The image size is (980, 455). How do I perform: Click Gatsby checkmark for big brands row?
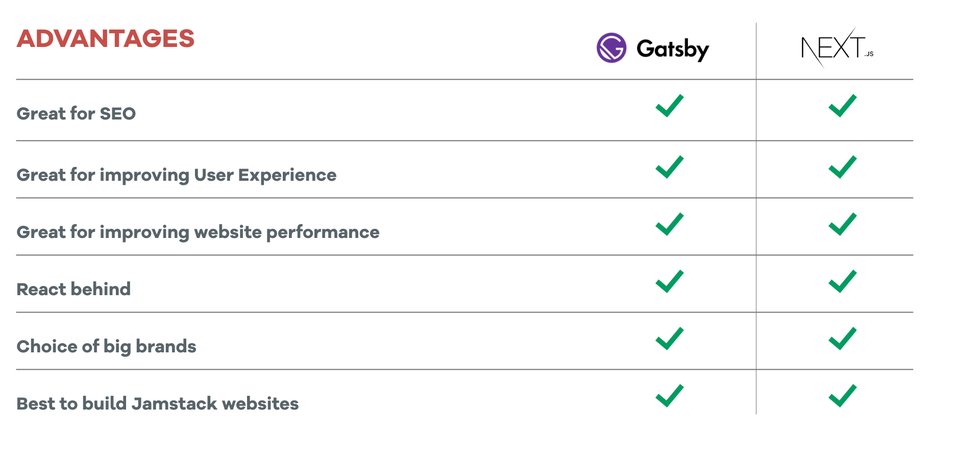coord(669,339)
